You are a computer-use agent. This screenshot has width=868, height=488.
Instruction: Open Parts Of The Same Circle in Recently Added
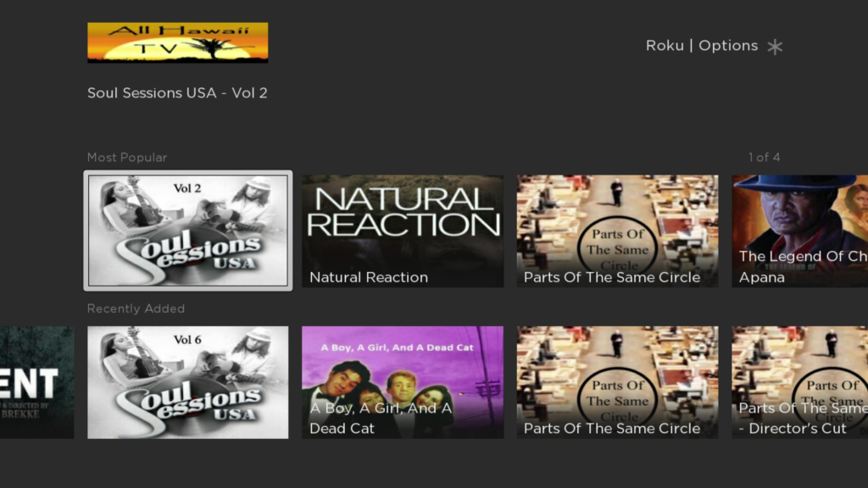point(617,382)
